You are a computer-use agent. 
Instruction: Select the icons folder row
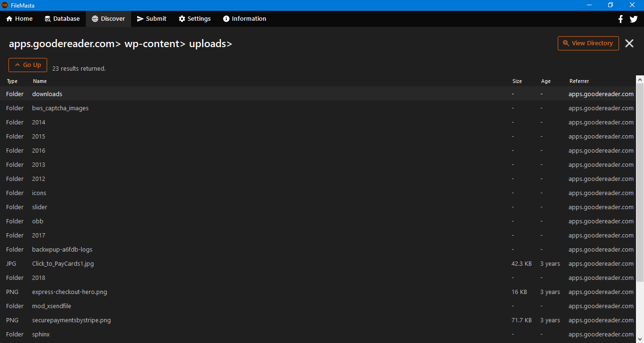(318, 193)
